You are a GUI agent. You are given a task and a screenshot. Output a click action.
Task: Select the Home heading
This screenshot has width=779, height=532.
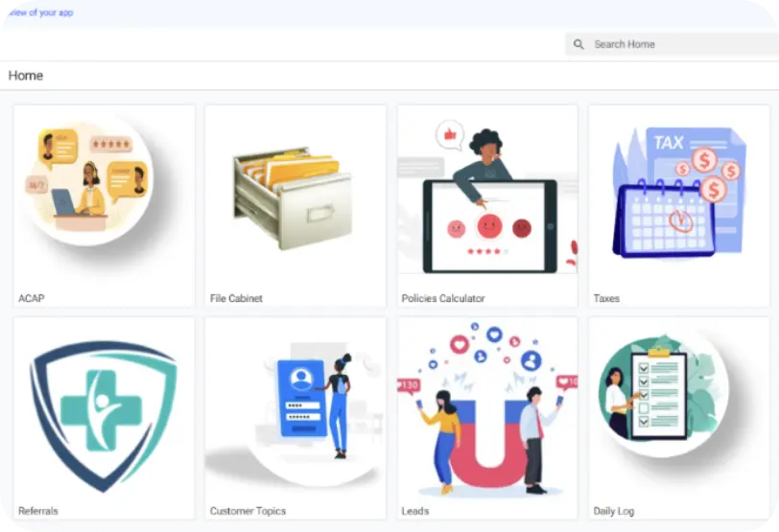coord(26,76)
